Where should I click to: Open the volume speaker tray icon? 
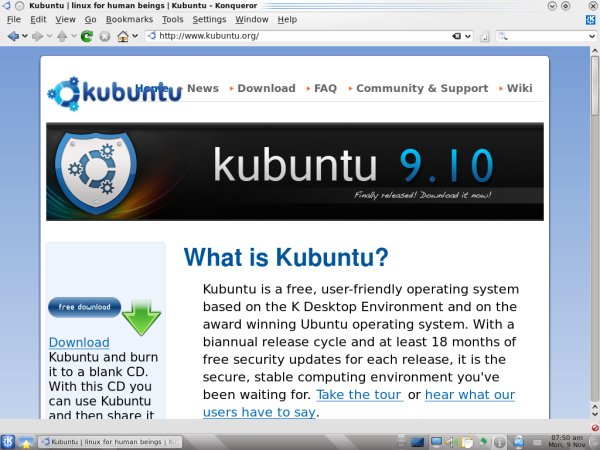(451, 442)
